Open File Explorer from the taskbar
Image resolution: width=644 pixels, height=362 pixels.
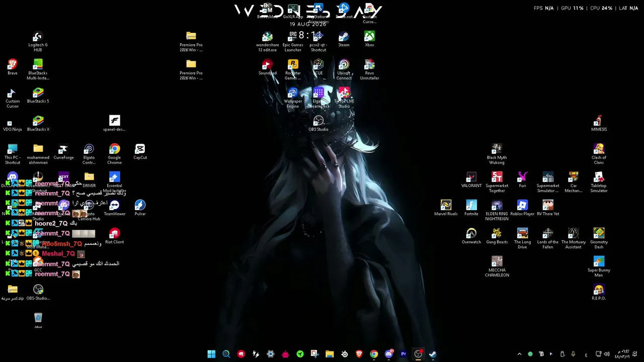click(330, 354)
